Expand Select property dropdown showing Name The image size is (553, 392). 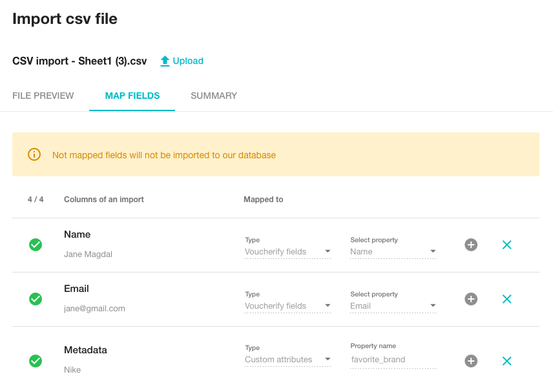(393, 252)
